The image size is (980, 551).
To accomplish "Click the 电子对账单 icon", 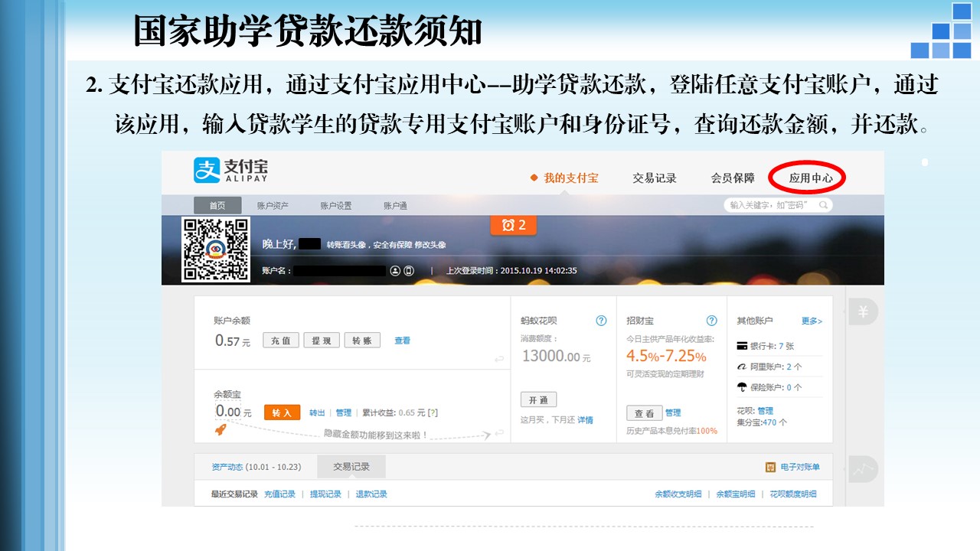I will pyautogui.click(x=771, y=467).
